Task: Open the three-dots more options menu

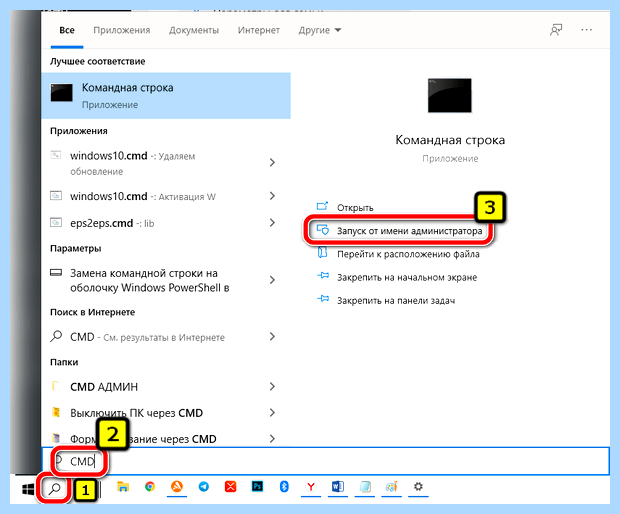Action: (x=586, y=30)
